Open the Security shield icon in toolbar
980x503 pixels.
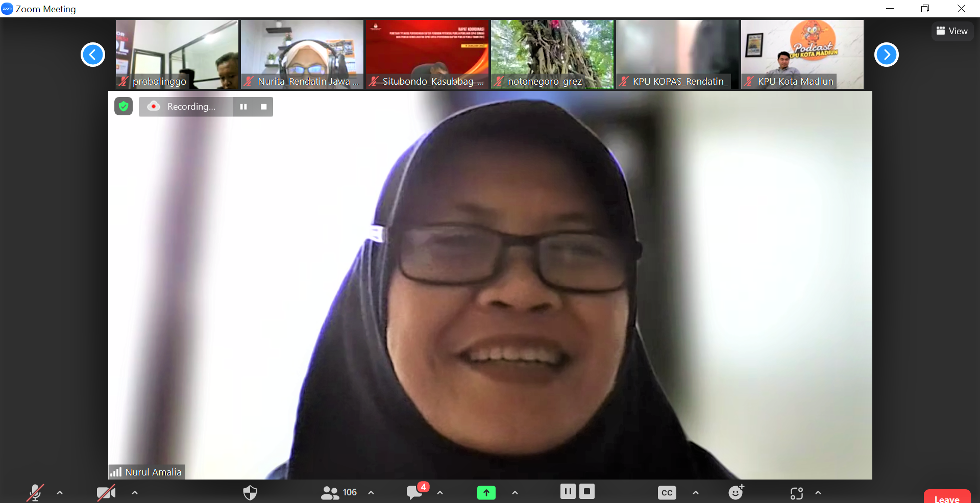coord(250,492)
